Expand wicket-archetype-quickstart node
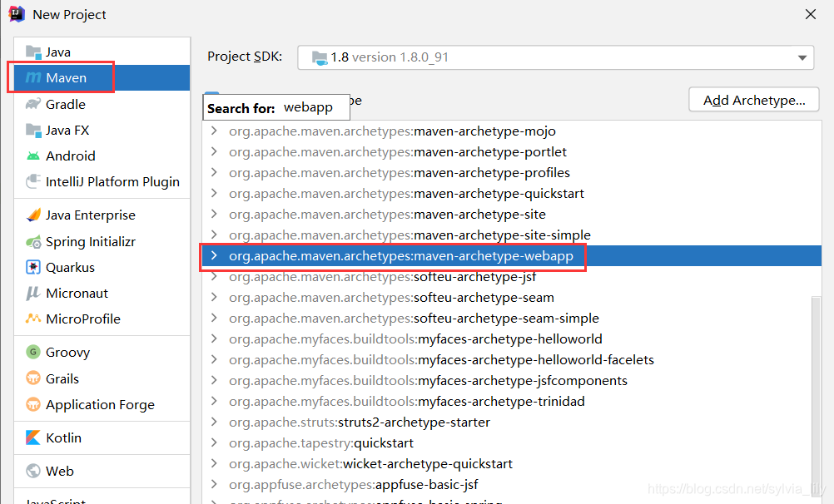 coord(214,463)
